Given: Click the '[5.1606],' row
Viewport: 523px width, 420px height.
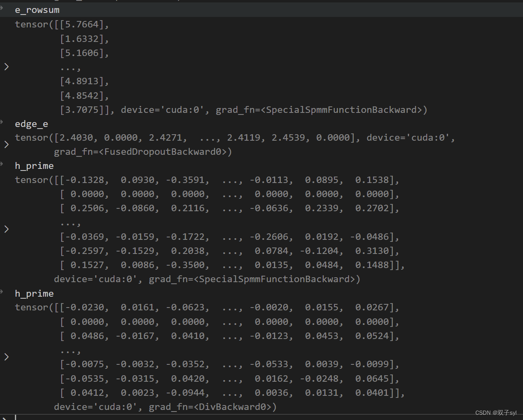Looking at the screenshot, I should (85, 53).
